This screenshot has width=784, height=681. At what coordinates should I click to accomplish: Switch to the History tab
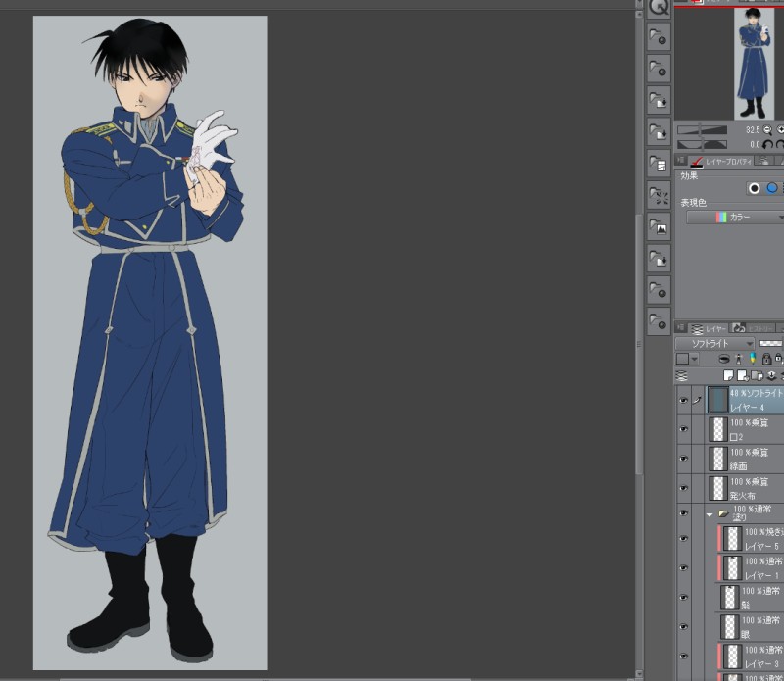tap(752, 328)
